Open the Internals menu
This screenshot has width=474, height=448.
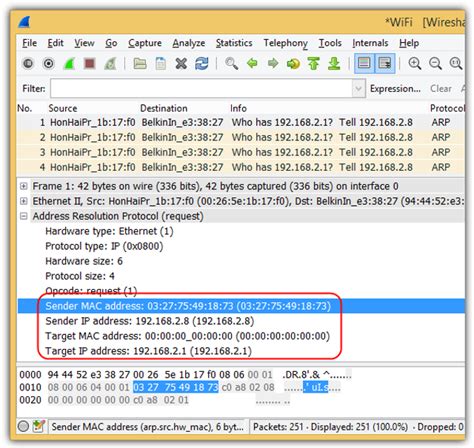coord(370,43)
